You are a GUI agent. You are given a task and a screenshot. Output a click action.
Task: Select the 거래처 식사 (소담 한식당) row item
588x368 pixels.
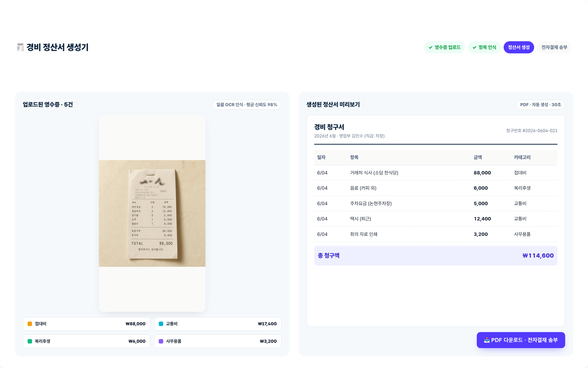click(374, 173)
